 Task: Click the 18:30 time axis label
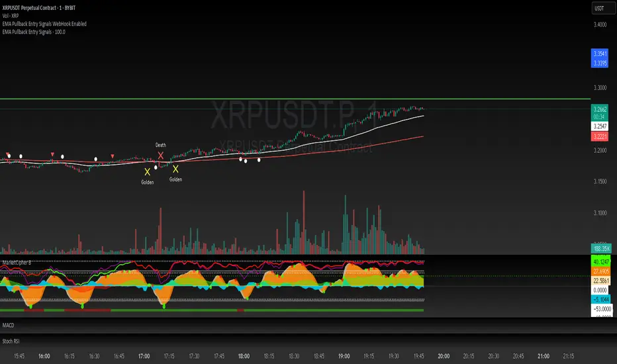tap(294, 356)
